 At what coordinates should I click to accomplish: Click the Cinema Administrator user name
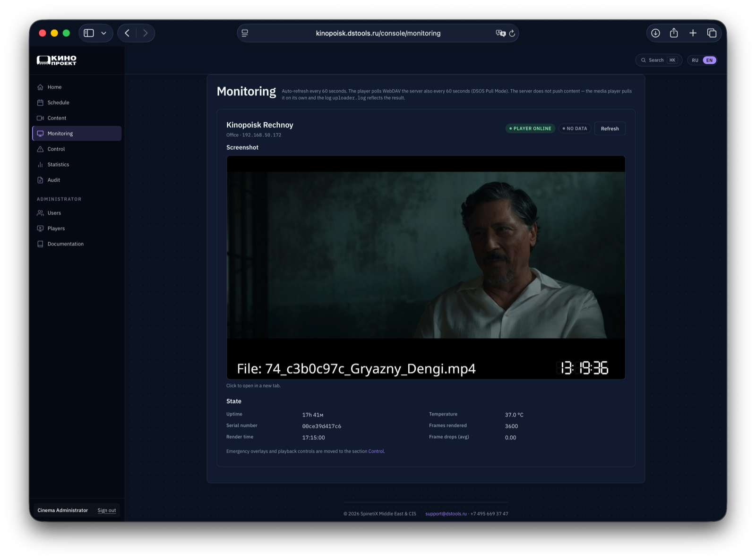coord(63,510)
